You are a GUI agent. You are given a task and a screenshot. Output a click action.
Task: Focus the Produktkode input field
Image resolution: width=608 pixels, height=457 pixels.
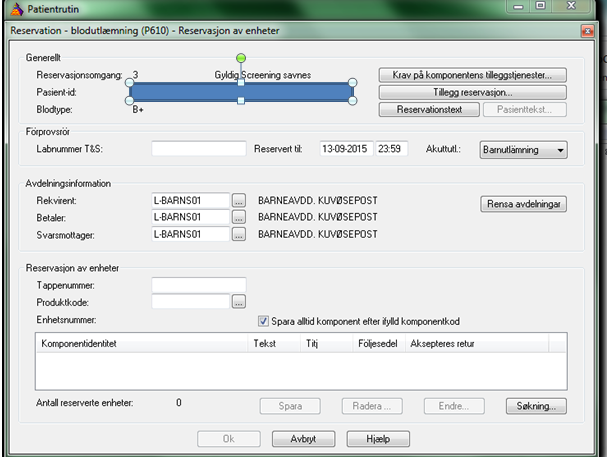pyautogui.click(x=191, y=302)
